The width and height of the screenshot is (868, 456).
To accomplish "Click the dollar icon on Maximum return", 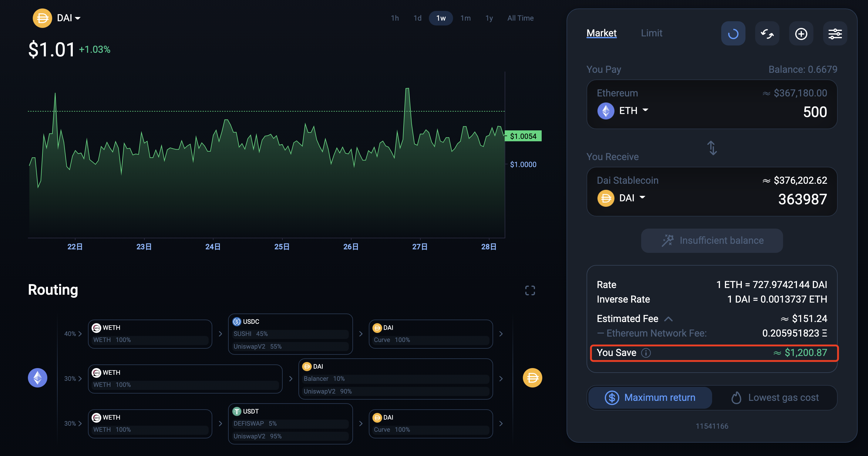I will tap(612, 398).
